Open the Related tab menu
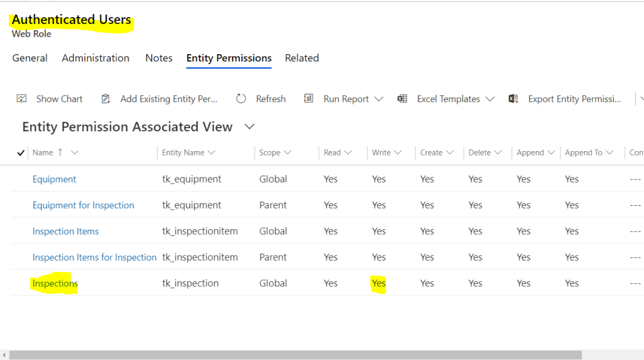This screenshot has width=644, height=360. point(302,58)
